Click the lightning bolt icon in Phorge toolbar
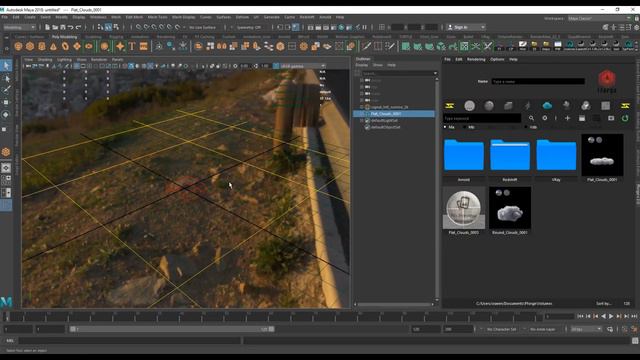 coord(528,106)
